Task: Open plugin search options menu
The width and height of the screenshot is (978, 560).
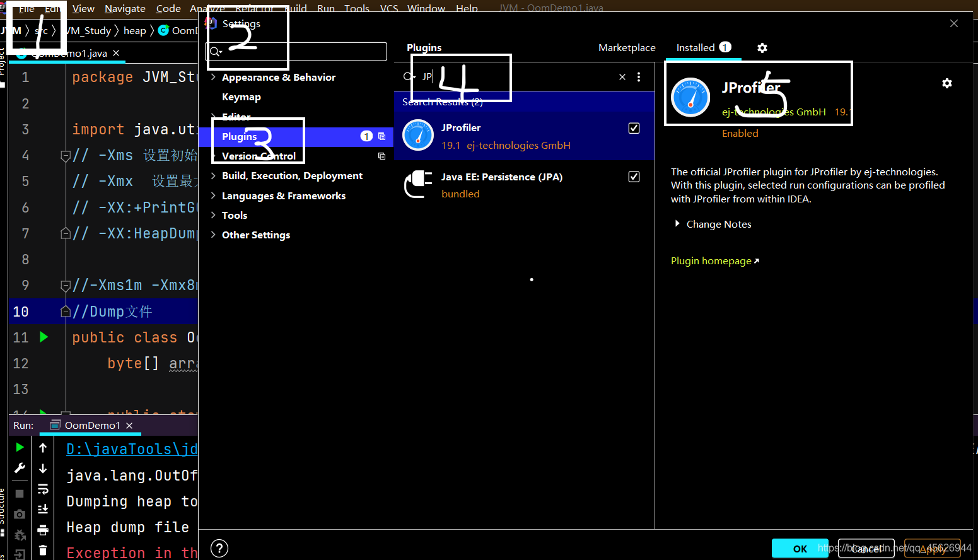Action: click(639, 77)
